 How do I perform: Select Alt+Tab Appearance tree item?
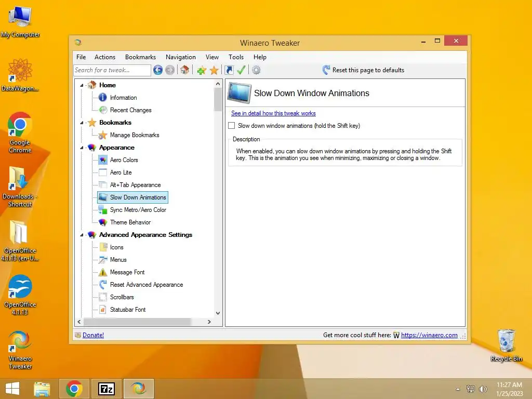click(x=135, y=185)
